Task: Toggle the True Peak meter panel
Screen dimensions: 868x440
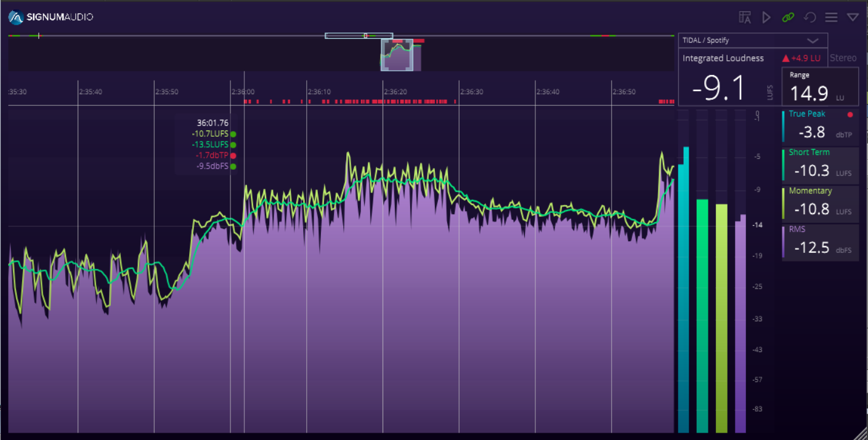Action: (x=820, y=126)
